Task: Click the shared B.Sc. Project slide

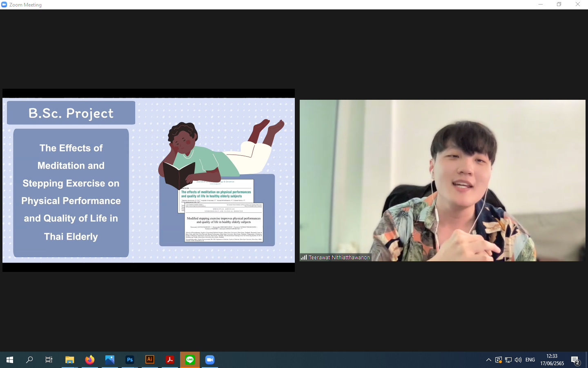Action: point(148,180)
